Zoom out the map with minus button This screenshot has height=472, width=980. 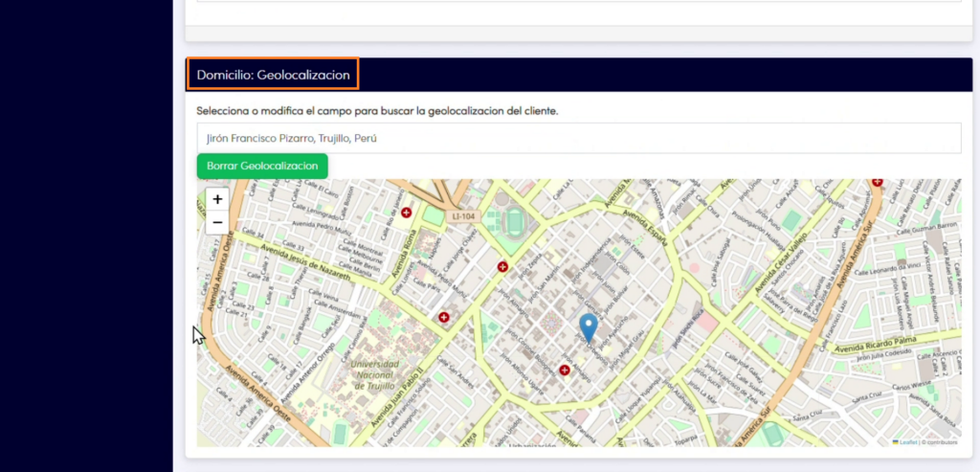tap(217, 222)
